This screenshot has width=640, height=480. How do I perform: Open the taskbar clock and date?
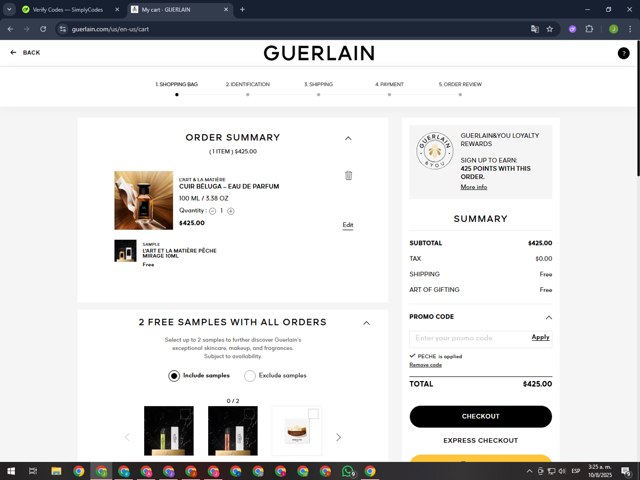[600, 471]
